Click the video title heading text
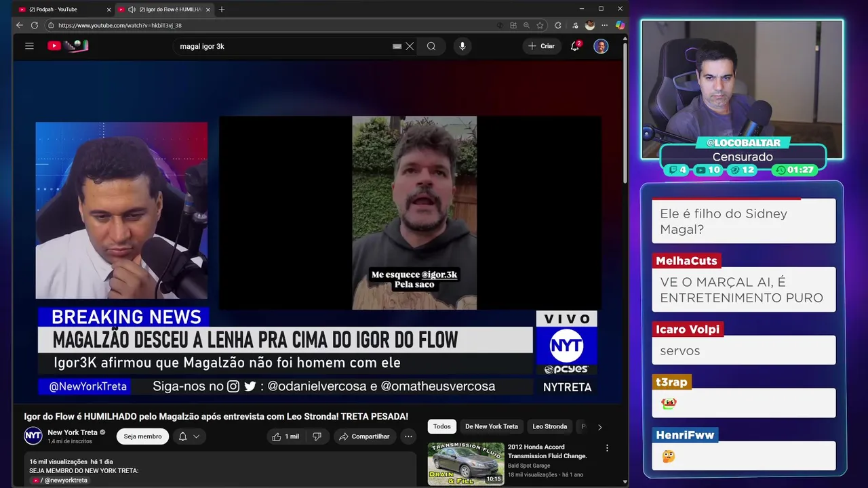The width and height of the screenshot is (868, 488). [x=216, y=416]
